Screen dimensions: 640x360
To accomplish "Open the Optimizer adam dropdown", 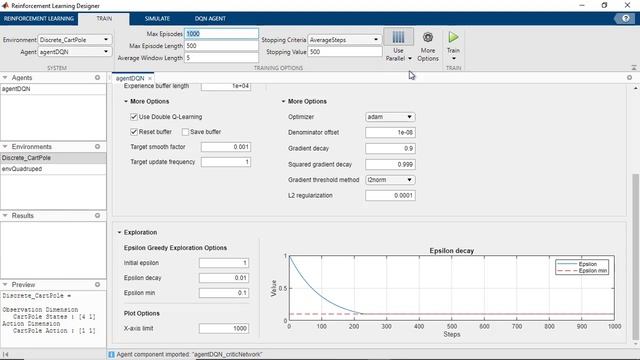I will tap(390, 117).
